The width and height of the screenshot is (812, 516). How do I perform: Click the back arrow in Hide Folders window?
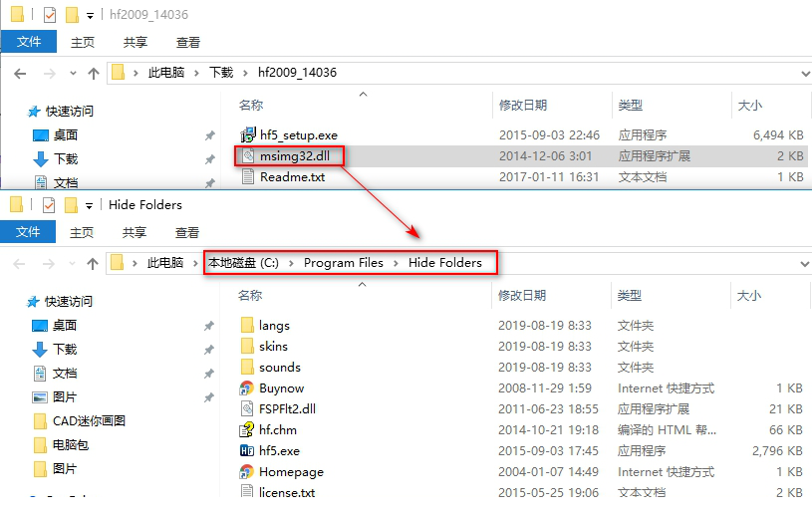pyautogui.click(x=19, y=264)
